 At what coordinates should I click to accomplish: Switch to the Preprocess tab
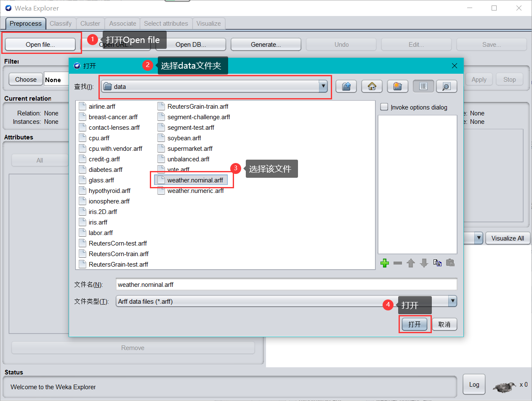click(x=26, y=24)
